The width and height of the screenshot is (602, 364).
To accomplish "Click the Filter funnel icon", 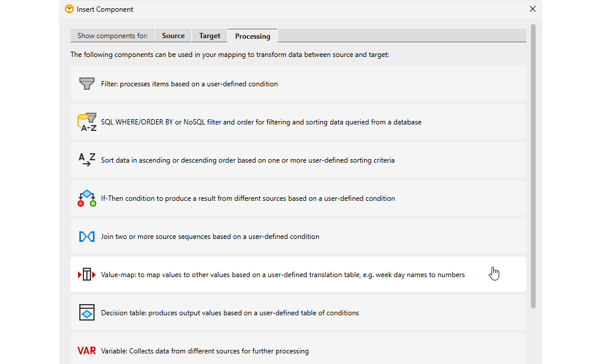I will tap(87, 83).
